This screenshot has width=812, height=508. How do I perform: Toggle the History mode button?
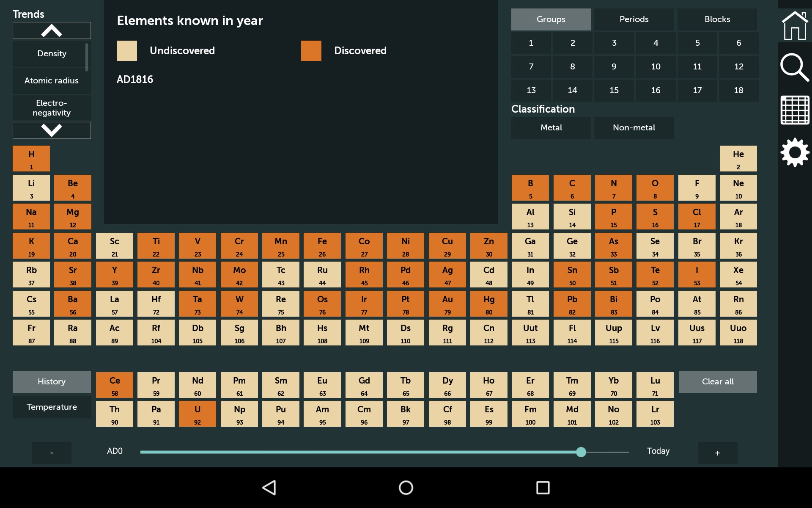[52, 382]
